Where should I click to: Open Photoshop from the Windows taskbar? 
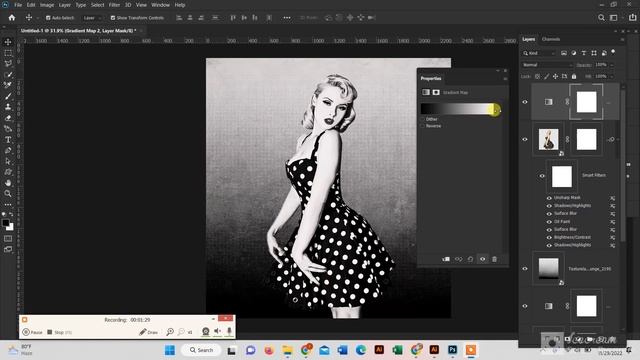coord(452,350)
